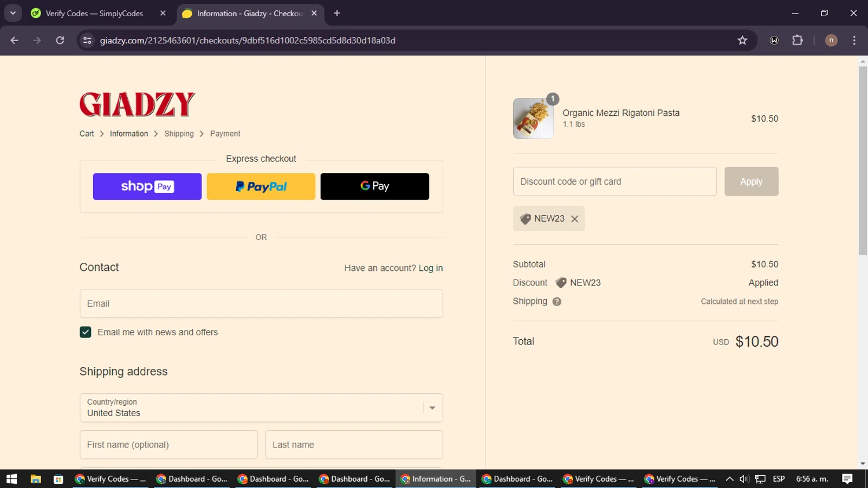Image resolution: width=868 pixels, height=488 pixels.
Task: Add a new browser tab
Action: (x=337, y=13)
